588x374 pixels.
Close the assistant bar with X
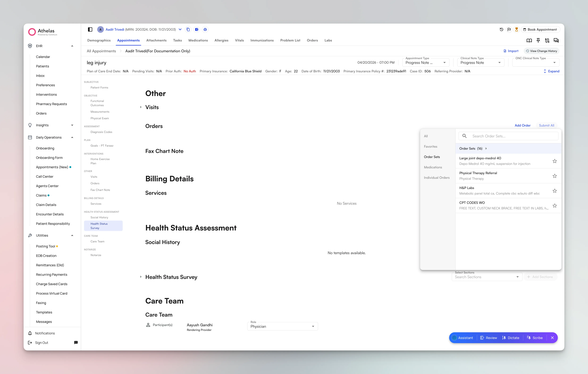coord(552,338)
